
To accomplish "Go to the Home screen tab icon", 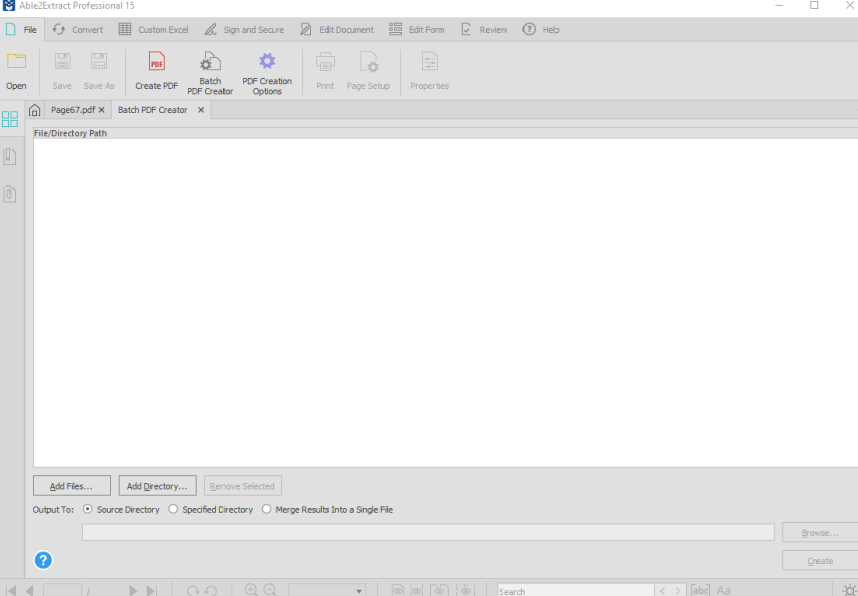I will (34, 110).
